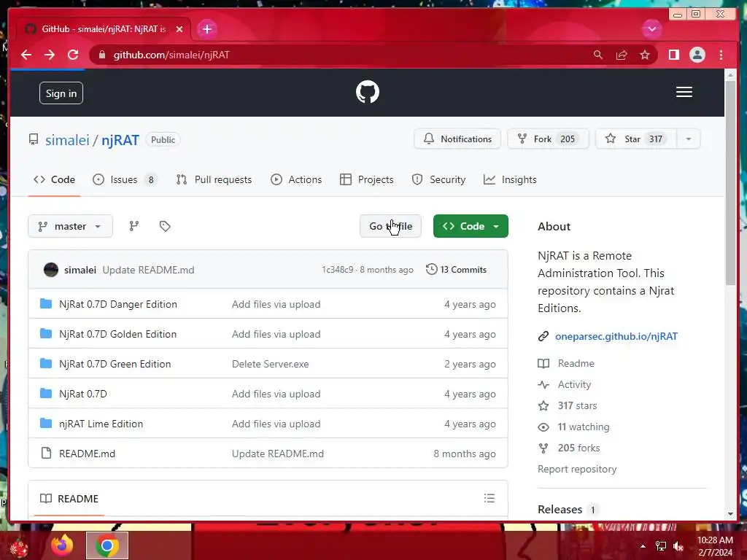Open the Insights tab
The height and width of the screenshot is (560, 747).
[x=510, y=179]
